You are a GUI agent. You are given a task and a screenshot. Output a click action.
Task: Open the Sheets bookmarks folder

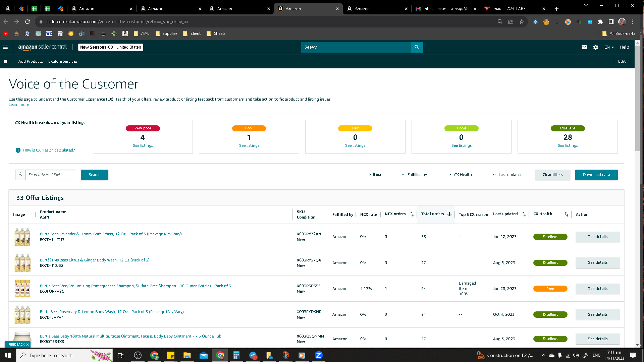pos(216,34)
